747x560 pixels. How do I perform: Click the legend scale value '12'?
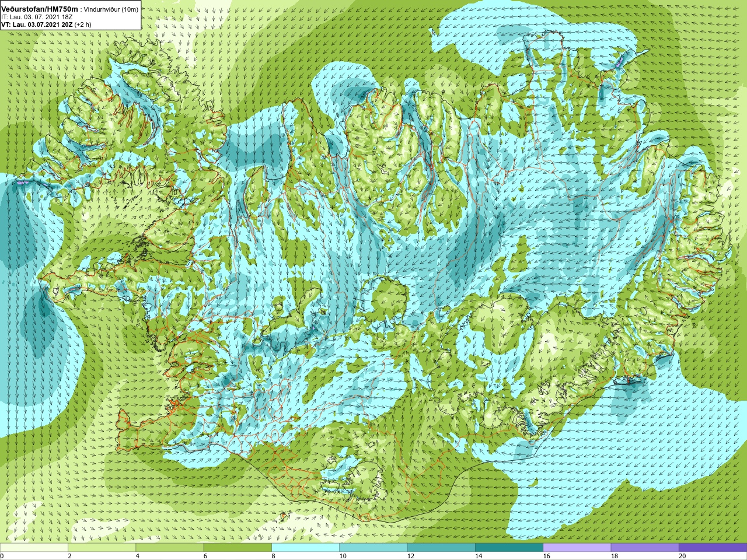coord(411,556)
